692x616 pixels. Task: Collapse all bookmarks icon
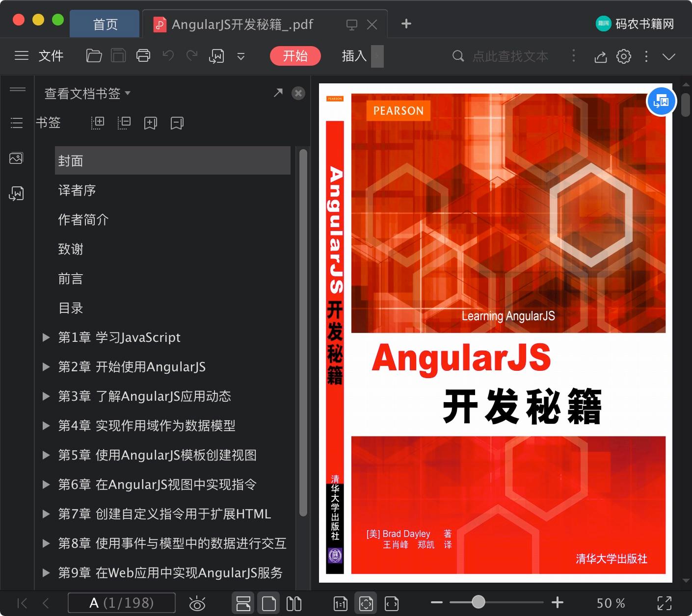(x=124, y=123)
